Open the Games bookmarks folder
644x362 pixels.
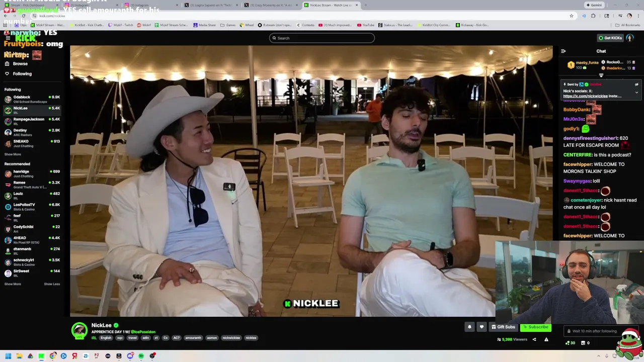click(x=228, y=25)
